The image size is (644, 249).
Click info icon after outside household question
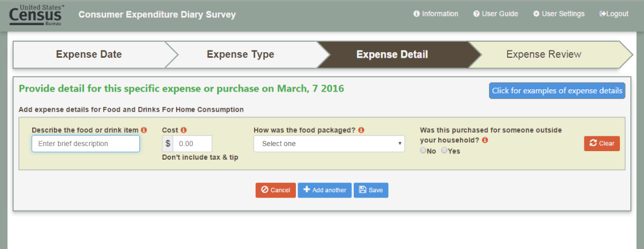485,140
